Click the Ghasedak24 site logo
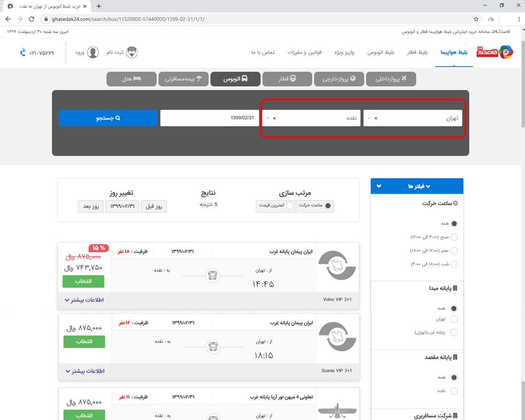The height and width of the screenshot is (420, 525). point(495,52)
